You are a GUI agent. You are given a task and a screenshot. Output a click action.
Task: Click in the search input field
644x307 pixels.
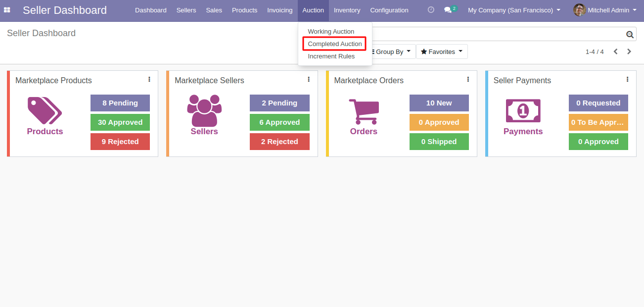click(498, 34)
